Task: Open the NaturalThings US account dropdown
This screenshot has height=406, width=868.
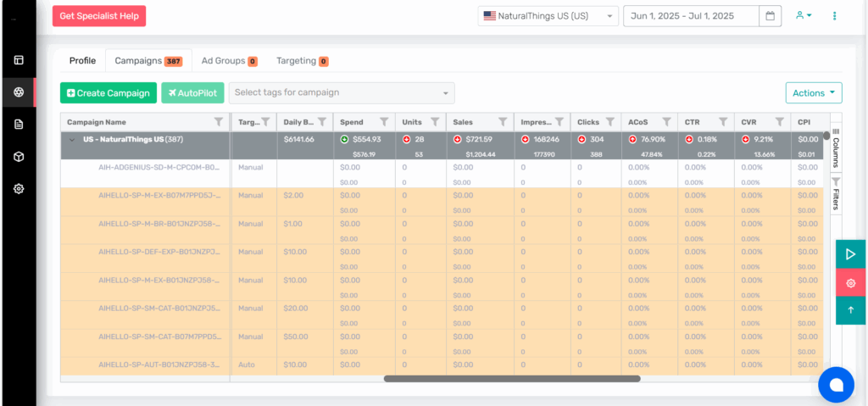Action: point(548,16)
